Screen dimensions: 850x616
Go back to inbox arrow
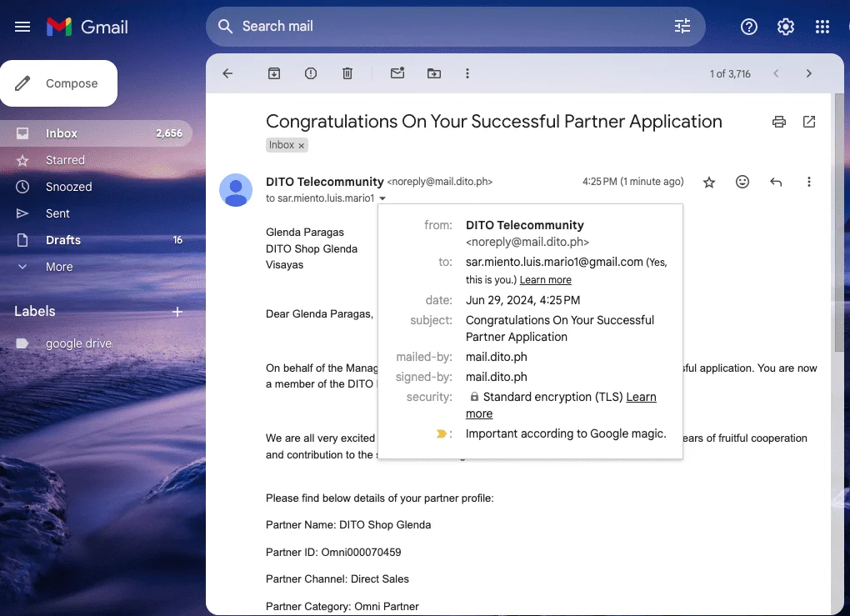coord(227,73)
